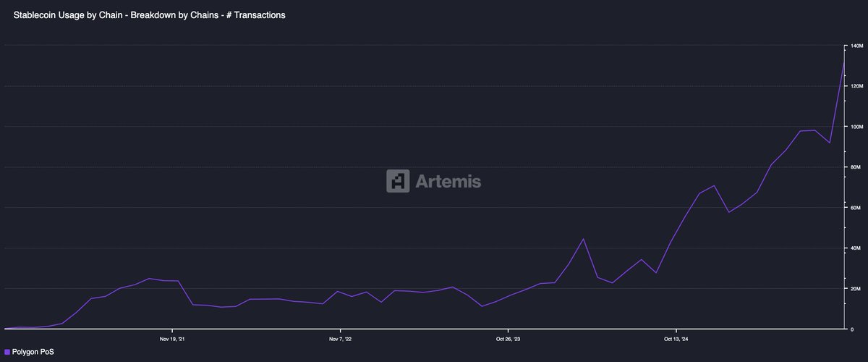Toggle the Polygon PoS legend entry
Viewport: 868px width, 362px height.
click(x=30, y=351)
